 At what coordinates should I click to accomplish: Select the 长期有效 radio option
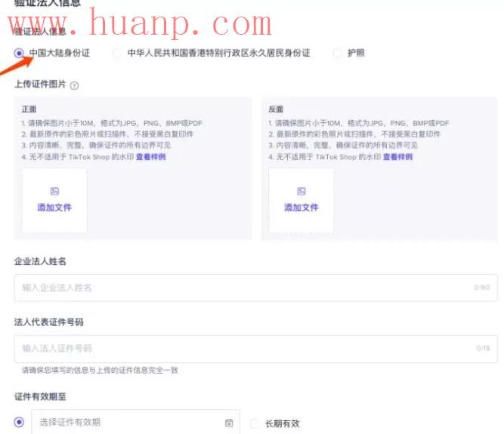click(254, 423)
